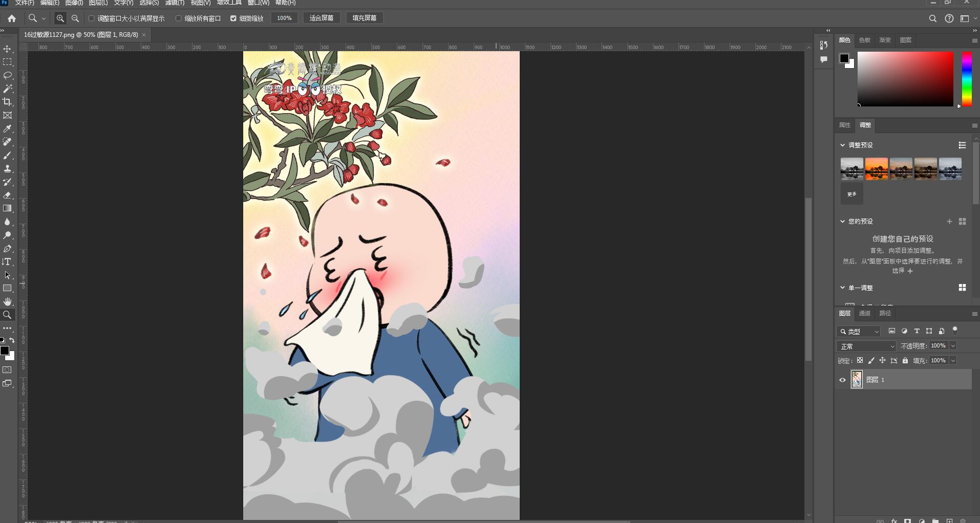Collapse the 调整预设 section

point(843,145)
